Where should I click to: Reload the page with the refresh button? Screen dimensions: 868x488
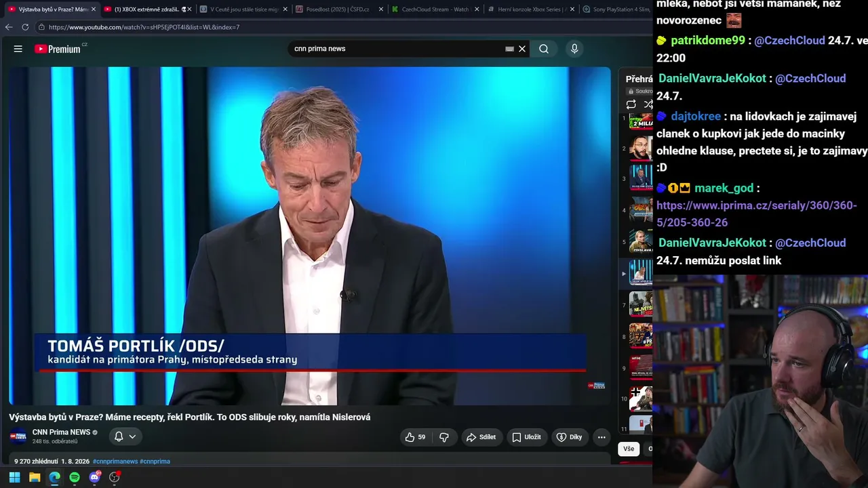(x=25, y=27)
